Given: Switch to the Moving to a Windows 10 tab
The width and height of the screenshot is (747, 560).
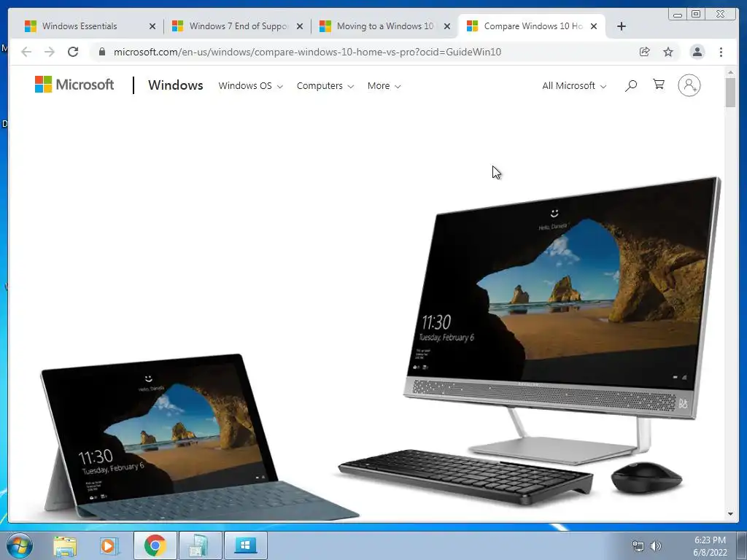Looking at the screenshot, I should click(385, 26).
